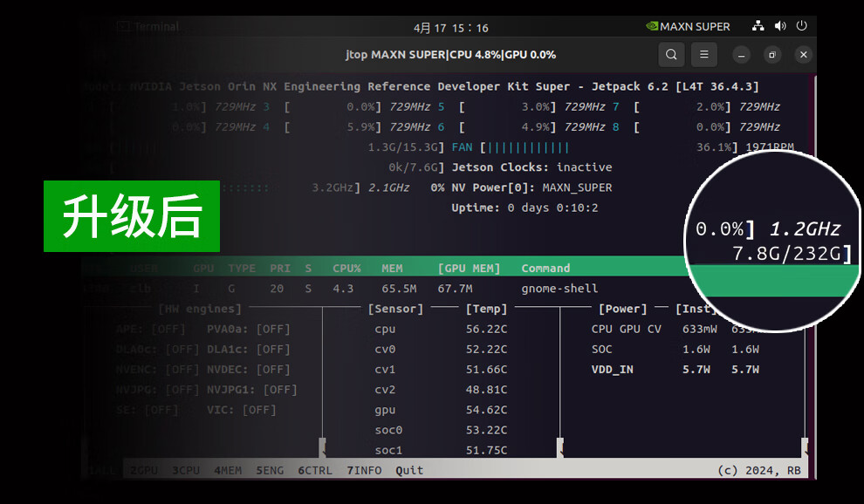The height and width of the screenshot is (504, 864).
Task: Select the cv0 sensor row
Action: pos(441,349)
